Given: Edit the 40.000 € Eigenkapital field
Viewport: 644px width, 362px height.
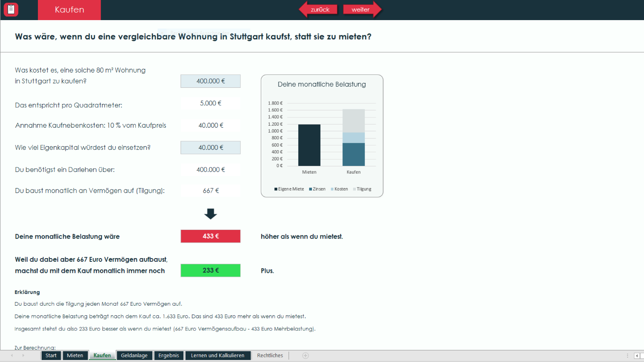Looking at the screenshot, I should point(210,147).
